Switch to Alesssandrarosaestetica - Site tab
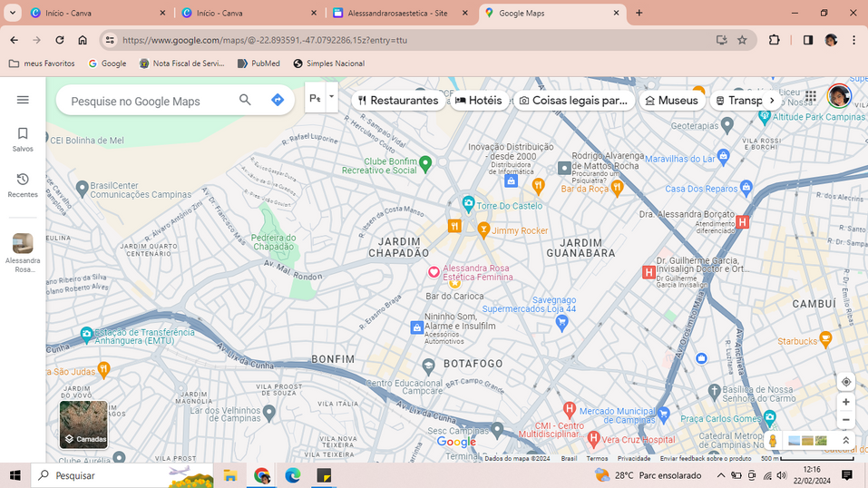This screenshot has height=488, width=868. pos(402,13)
